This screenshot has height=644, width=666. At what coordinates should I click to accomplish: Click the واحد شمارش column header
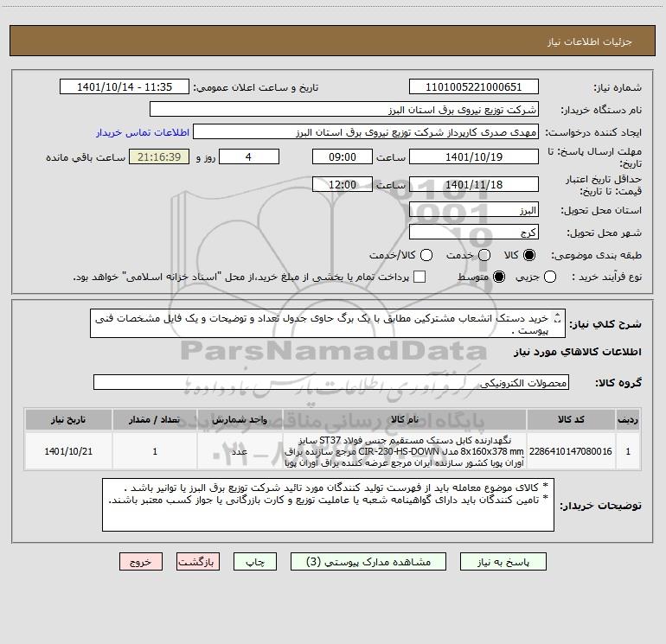pyautogui.click(x=240, y=419)
